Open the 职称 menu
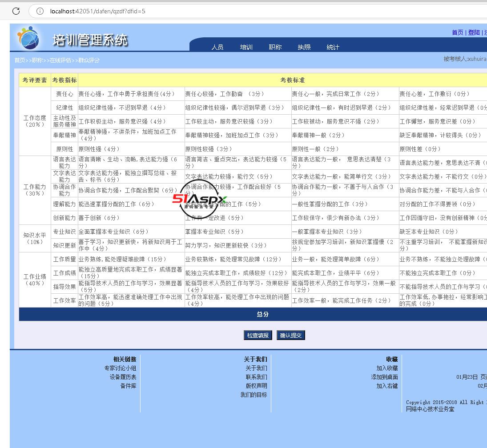487x448 pixels. pyautogui.click(x=275, y=47)
